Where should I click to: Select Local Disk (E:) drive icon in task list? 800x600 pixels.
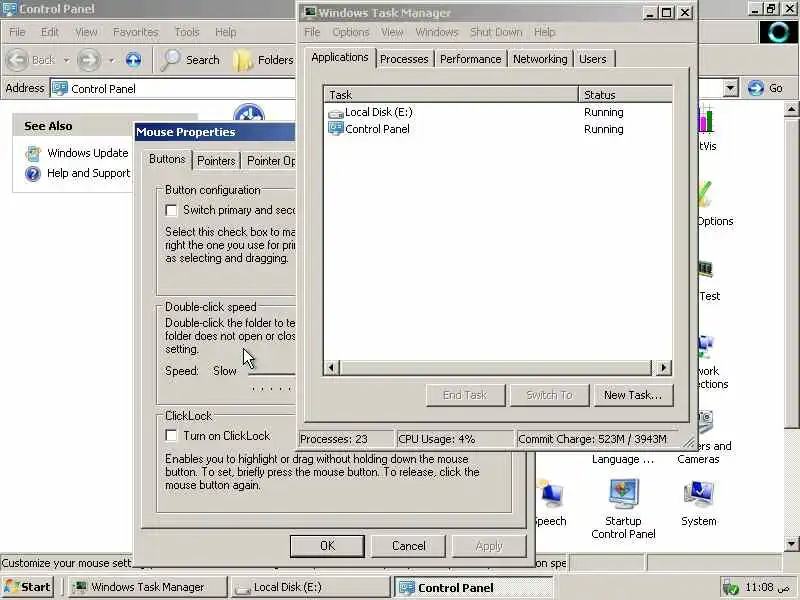pyautogui.click(x=336, y=113)
